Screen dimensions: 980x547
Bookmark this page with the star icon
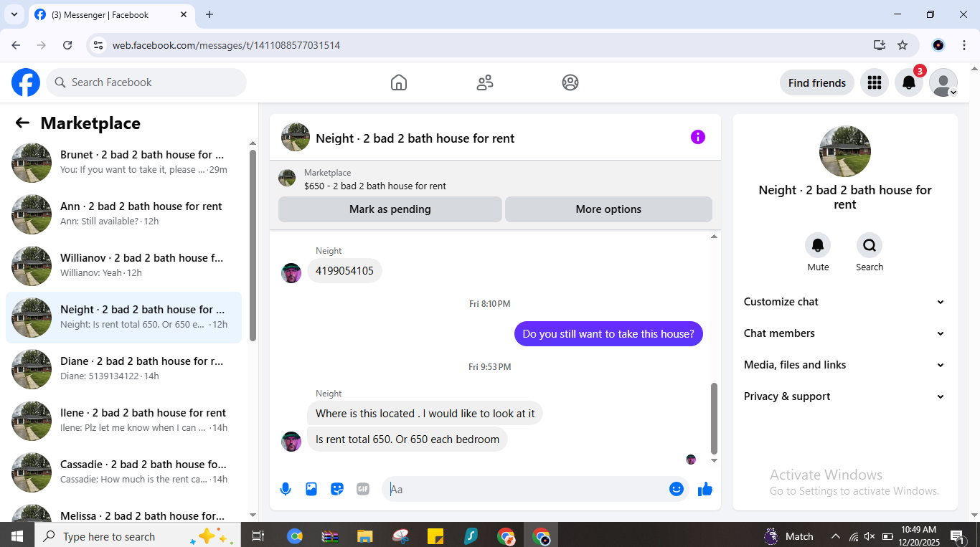pyautogui.click(x=903, y=45)
